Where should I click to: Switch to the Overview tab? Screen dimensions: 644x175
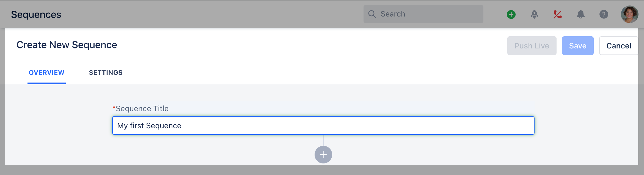click(46, 73)
